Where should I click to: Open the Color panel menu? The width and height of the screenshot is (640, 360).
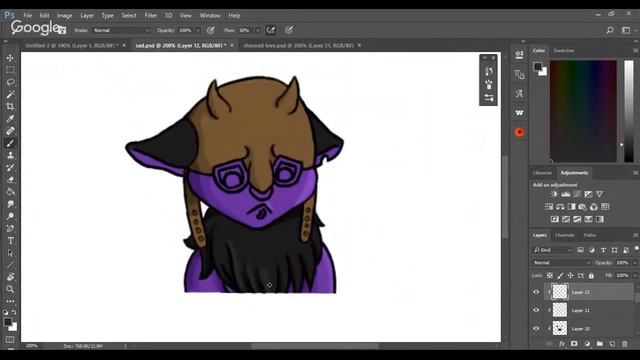coord(636,51)
